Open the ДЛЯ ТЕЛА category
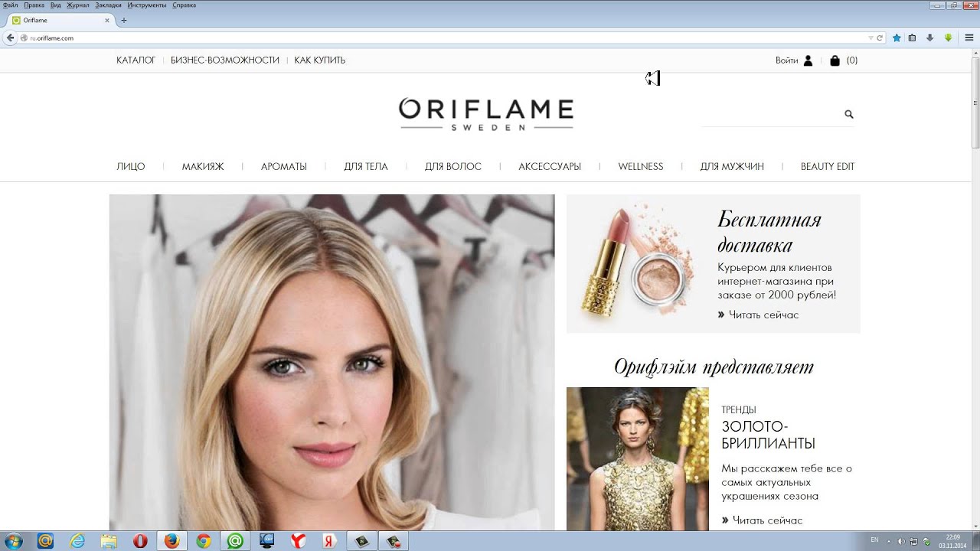The height and width of the screenshot is (551, 980). [366, 166]
